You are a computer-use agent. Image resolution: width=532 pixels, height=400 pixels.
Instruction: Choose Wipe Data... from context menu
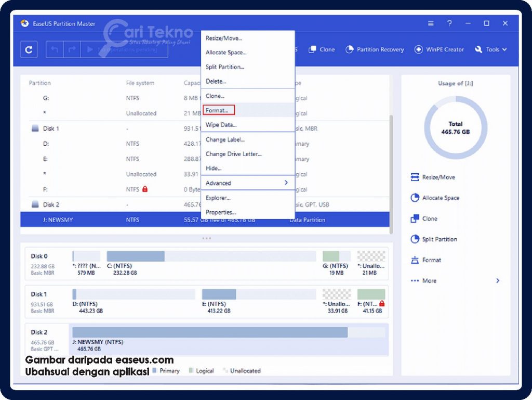[221, 125]
